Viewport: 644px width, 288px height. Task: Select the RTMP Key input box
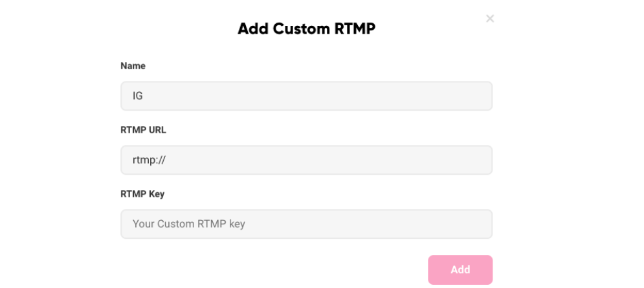point(306,224)
